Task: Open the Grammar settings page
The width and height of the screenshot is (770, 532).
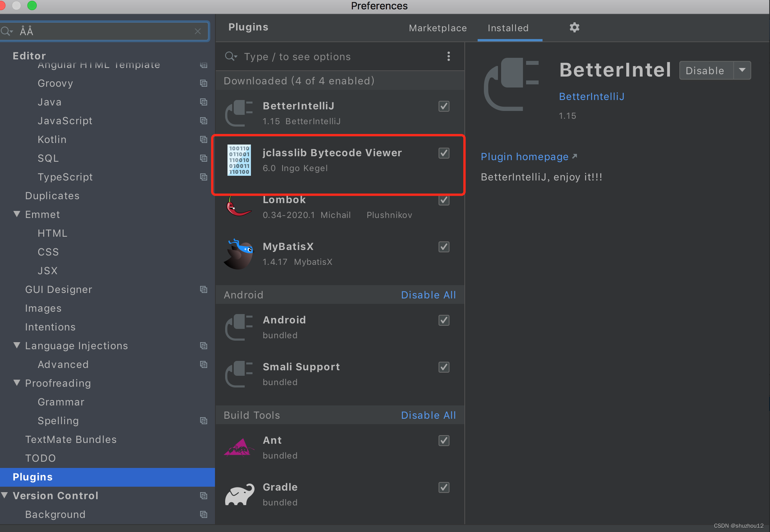Action: (61, 402)
